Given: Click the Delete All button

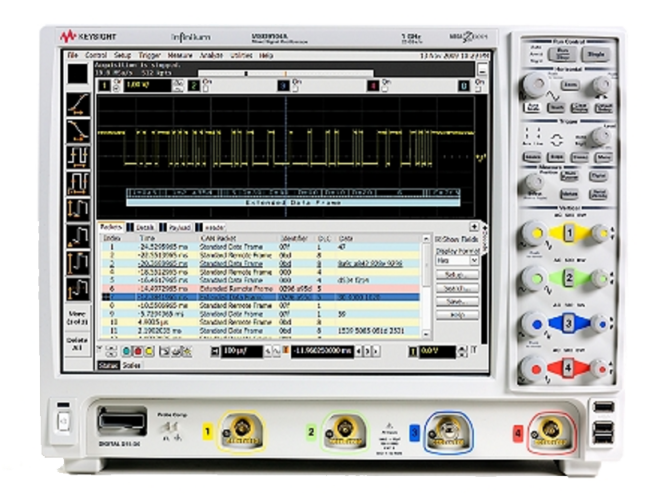Looking at the screenshot, I should point(77,344).
